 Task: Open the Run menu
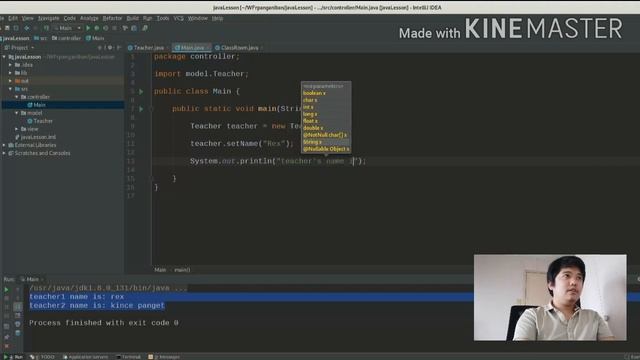(x=147, y=18)
